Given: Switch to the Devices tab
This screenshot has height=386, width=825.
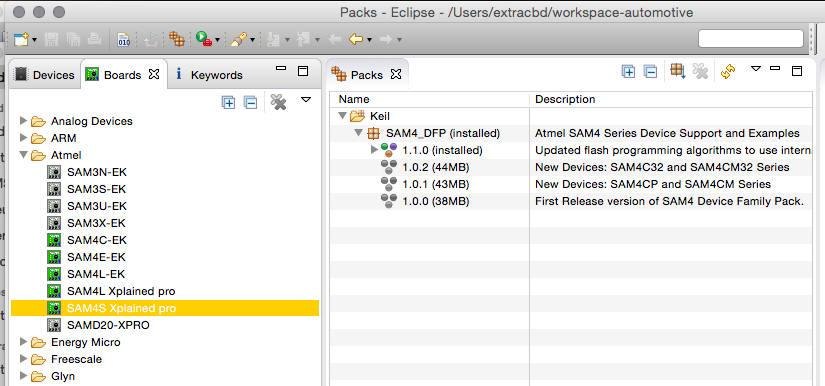Looking at the screenshot, I should point(45,75).
